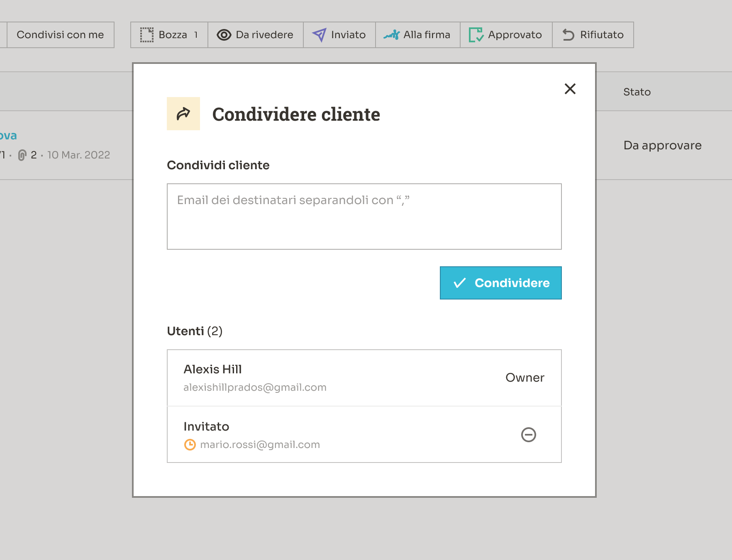The image size is (732, 560).
Task: Click the Approvato document-check icon
Action: [x=476, y=35]
